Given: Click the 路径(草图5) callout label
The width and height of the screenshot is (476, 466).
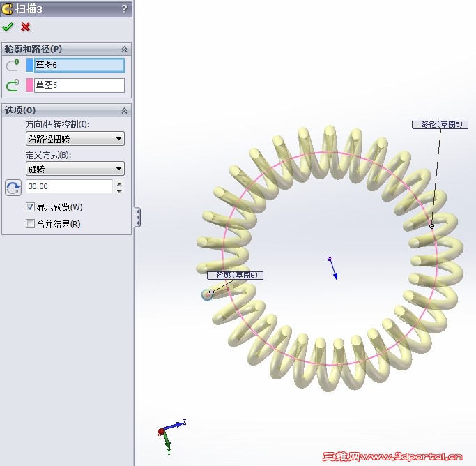Looking at the screenshot, I should coord(440,125).
